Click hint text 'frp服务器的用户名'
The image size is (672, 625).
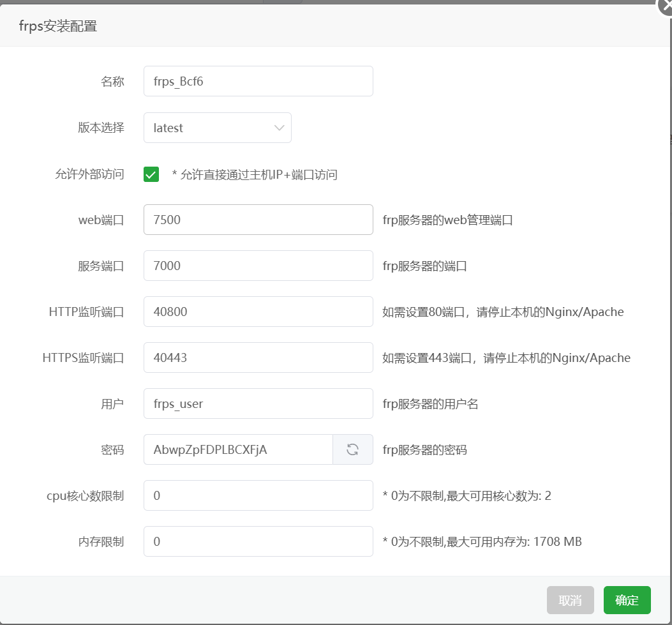pyautogui.click(x=430, y=404)
